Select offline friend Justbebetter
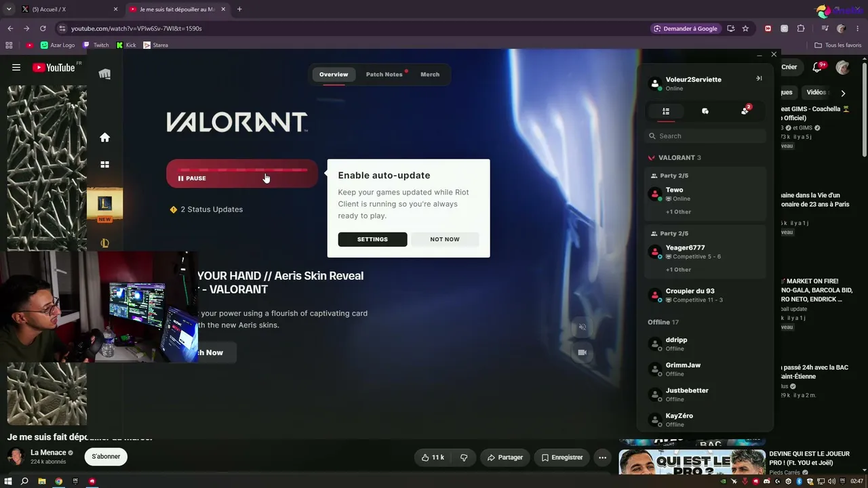This screenshot has height=488, width=868. click(705, 394)
